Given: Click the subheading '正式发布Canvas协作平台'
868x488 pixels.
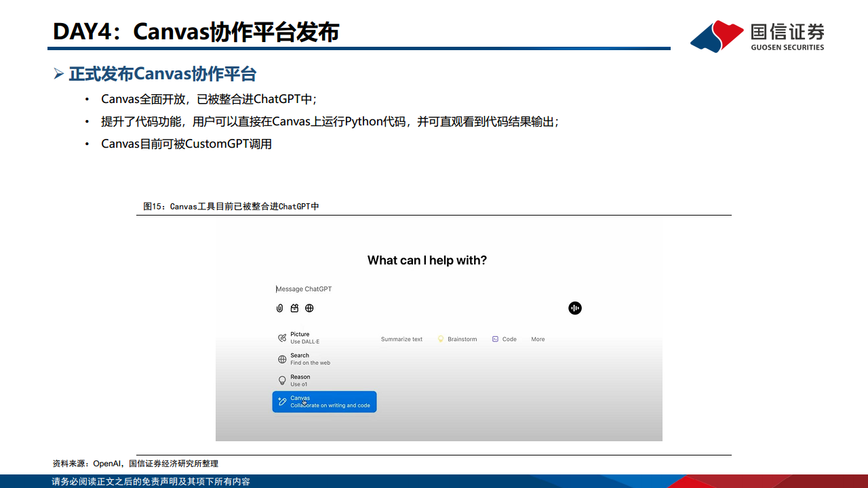Looking at the screenshot, I should click(x=163, y=74).
